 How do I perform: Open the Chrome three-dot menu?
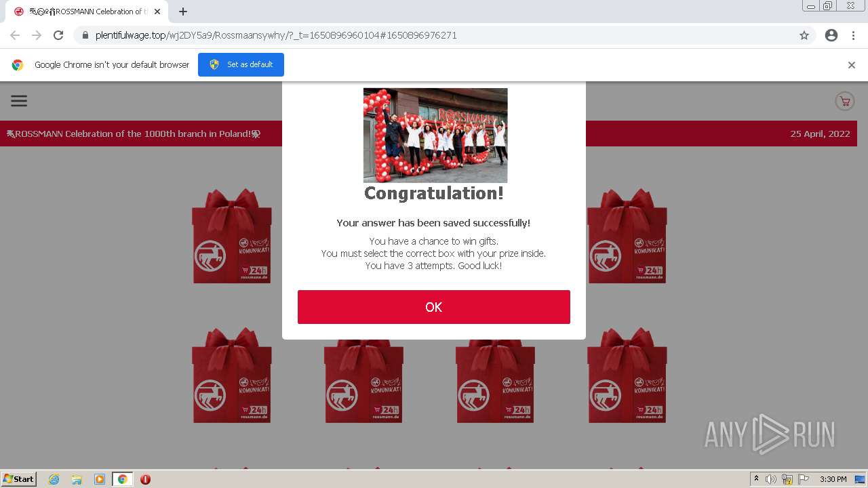(853, 35)
